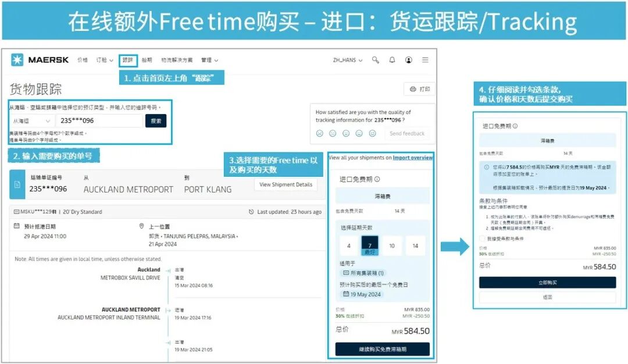Screen dimensions: 628x364
Task: Click the info icon beside 进口免费期 in purchase confirmation panel
Action: click(515, 126)
